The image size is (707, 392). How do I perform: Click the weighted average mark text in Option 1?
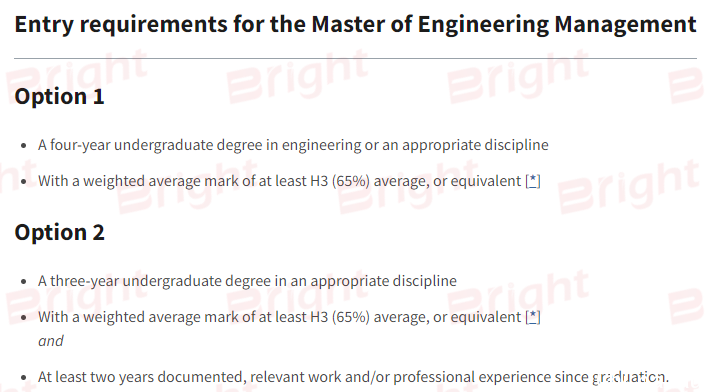280,181
